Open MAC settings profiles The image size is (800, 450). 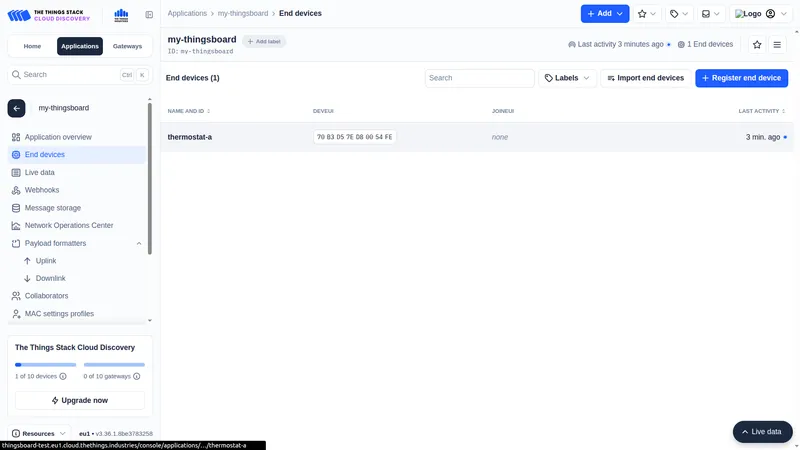click(x=77, y=314)
